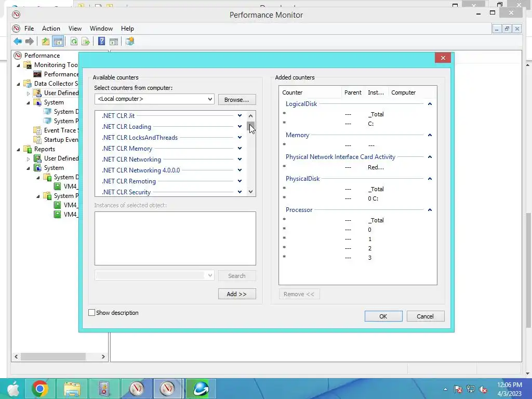532x399 pixels.
Task: Click the green Refresh toolbar icon
Action: (x=74, y=42)
